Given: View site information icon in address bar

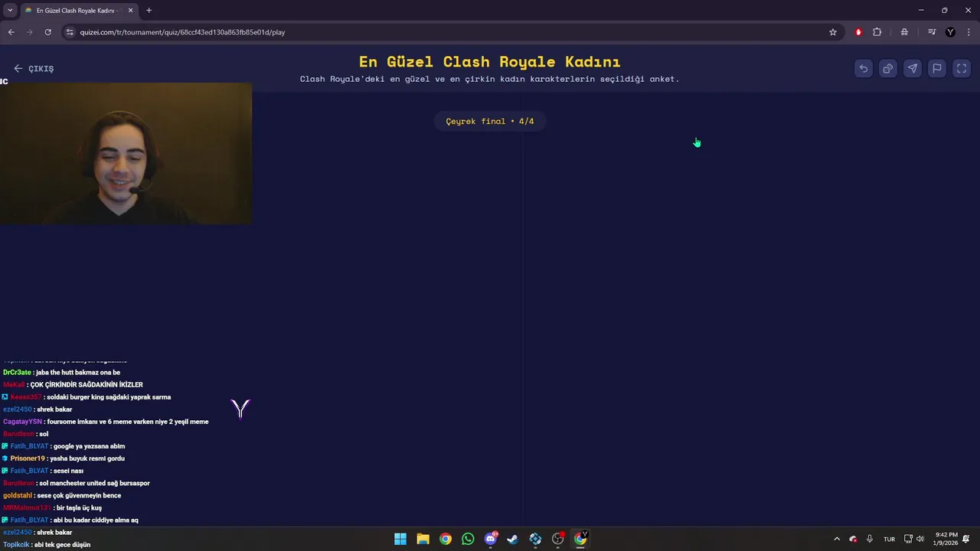Looking at the screenshot, I should [70, 32].
